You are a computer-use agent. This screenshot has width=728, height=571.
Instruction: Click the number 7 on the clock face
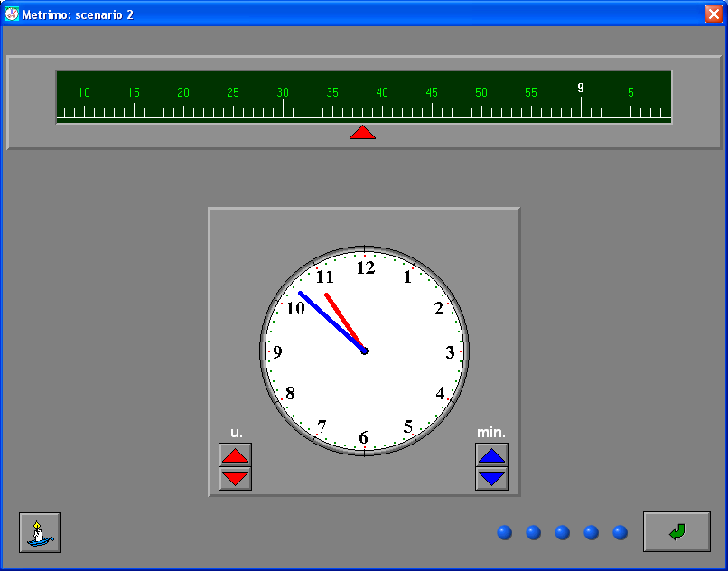(x=322, y=426)
